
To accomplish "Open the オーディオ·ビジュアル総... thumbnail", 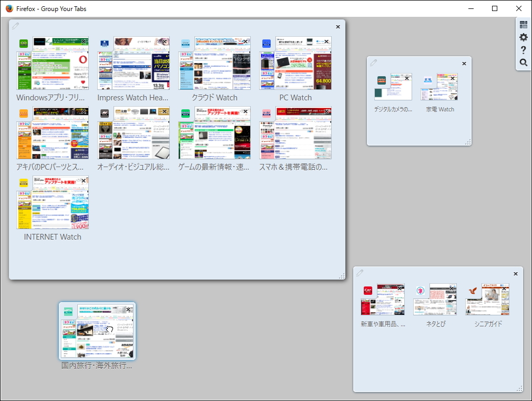I will [134, 133].
